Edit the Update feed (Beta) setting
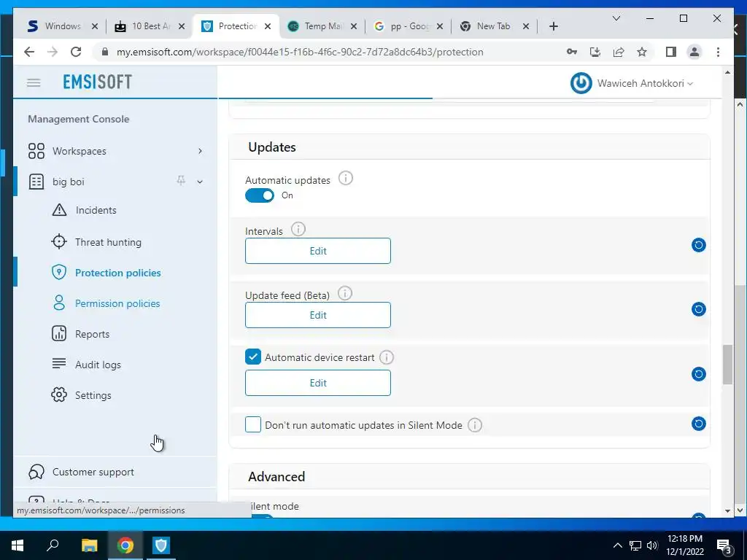This screenshot has width=747, height=560. point(318,315)
